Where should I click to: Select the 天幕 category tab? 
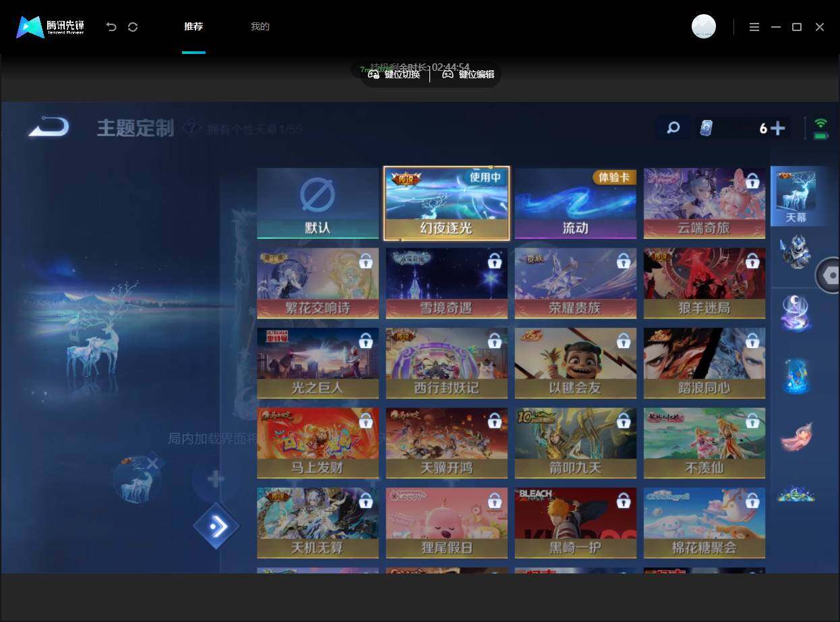pyautogui.click(x=796, y=196)
